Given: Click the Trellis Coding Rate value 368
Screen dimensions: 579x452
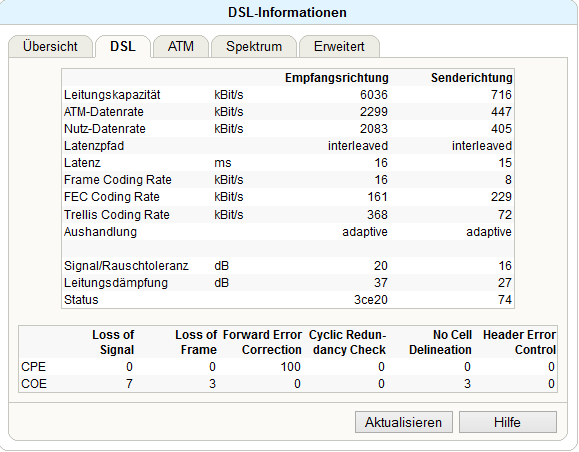Looking at the screenshot, I should pyautogui.click(x=377, y=215).
